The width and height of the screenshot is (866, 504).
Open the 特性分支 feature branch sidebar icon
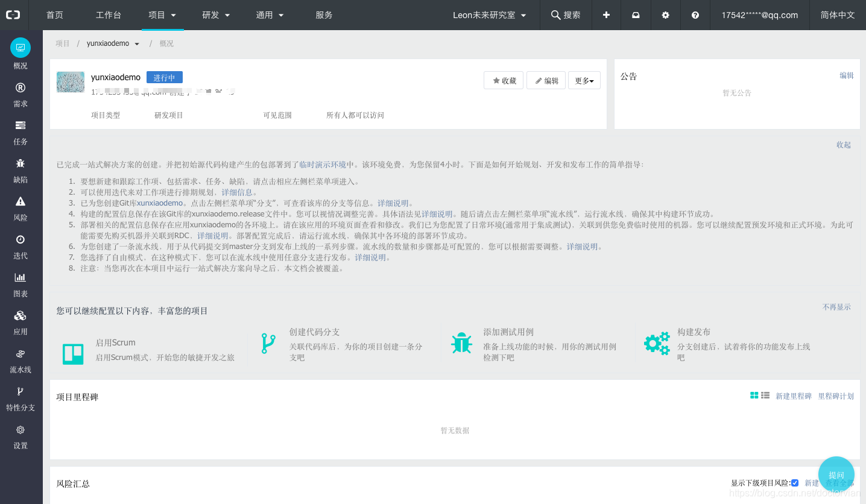21,391
